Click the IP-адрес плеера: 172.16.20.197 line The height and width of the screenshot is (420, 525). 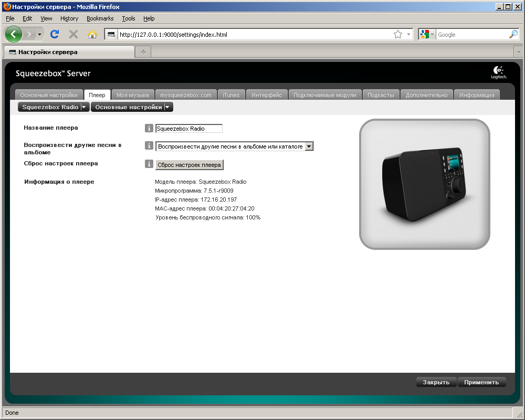196,199
